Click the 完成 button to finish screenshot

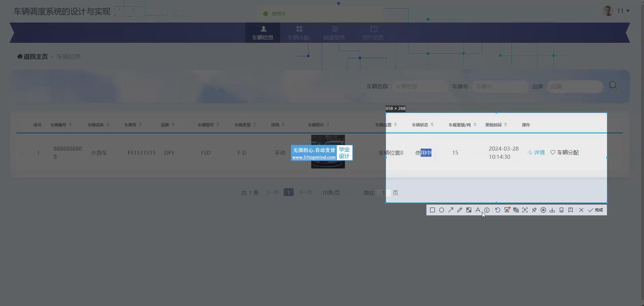pyautogui.click(x=595, y=210)
